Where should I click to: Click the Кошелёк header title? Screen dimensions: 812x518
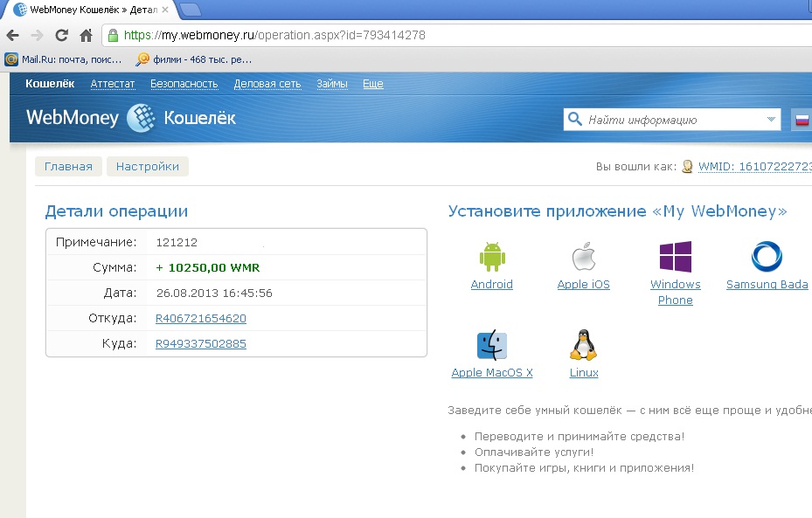(199, 118)
